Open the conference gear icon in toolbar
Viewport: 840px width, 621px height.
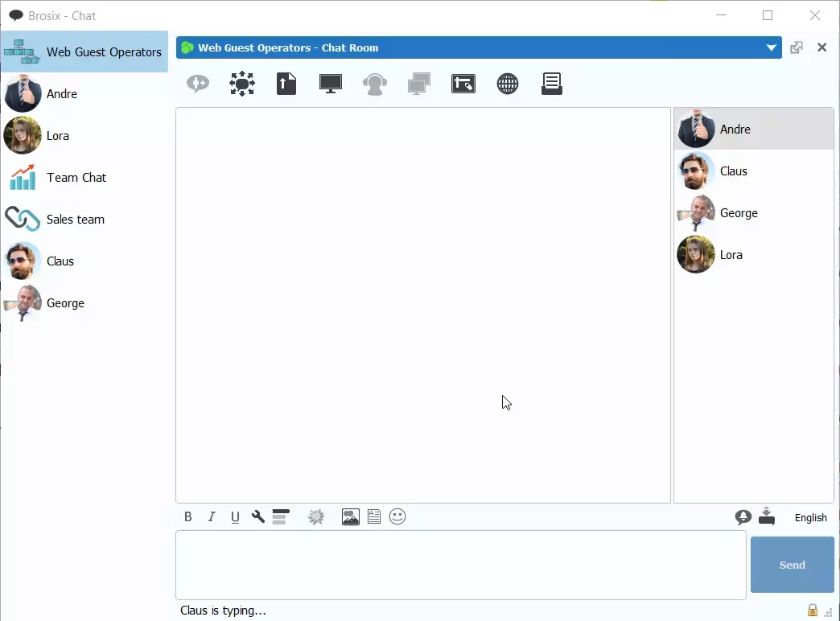pos(242,84)
